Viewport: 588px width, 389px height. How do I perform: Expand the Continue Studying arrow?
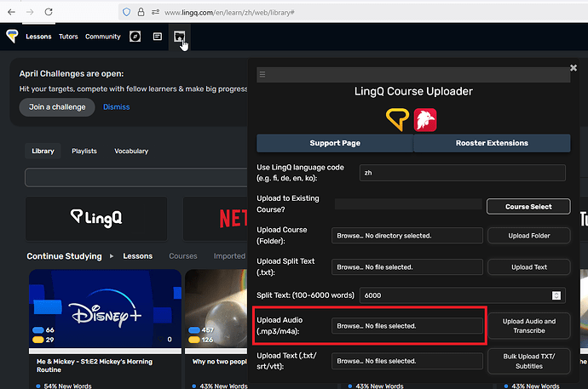tap(112, 256)
